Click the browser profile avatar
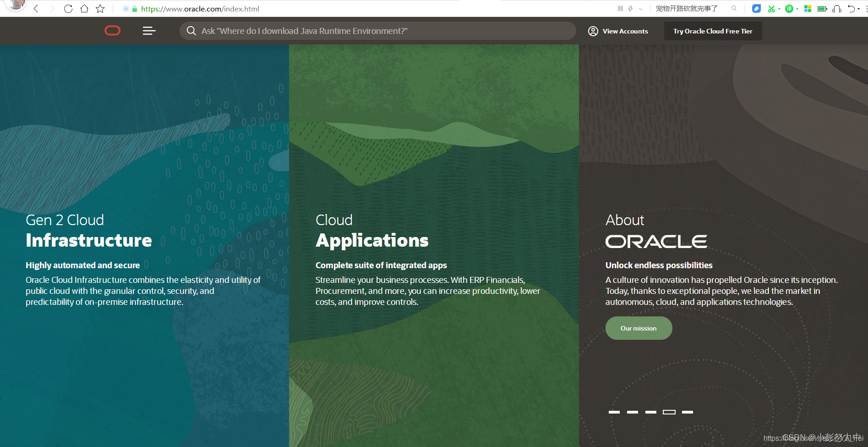This screenshot has width=868, height=447. click(16, 5)
